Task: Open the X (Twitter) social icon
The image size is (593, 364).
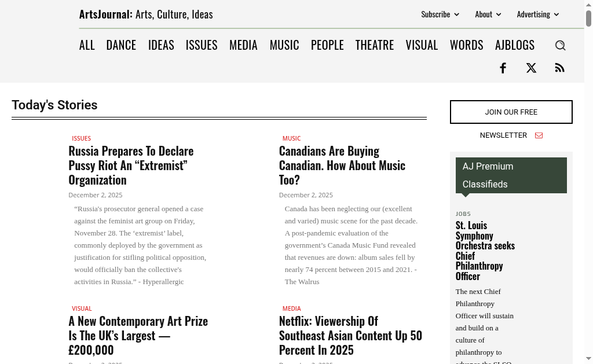Action: tap(531, 68)
